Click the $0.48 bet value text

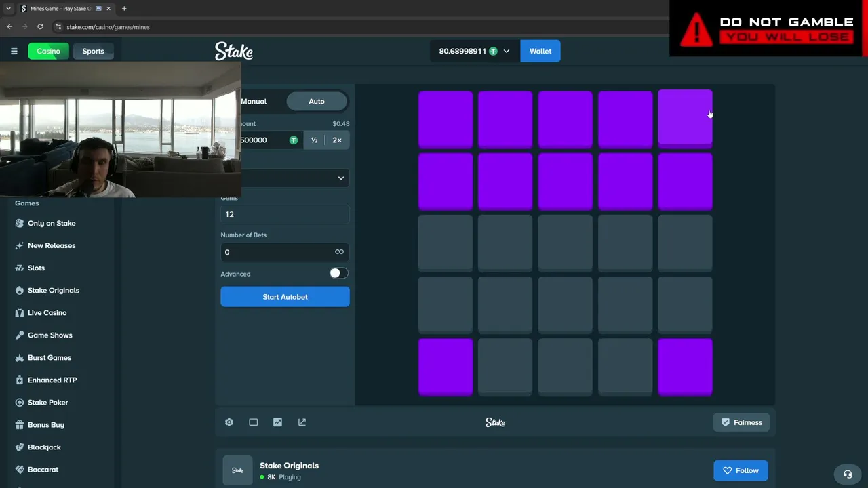click(340, 124)
